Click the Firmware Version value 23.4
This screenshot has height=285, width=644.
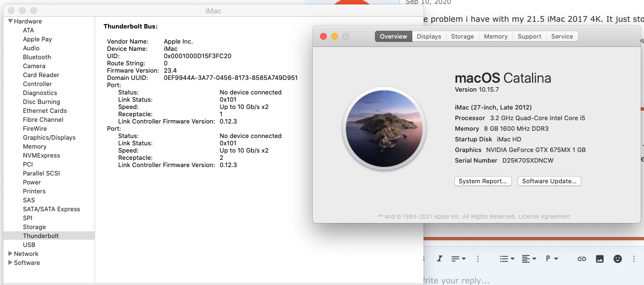170,70
